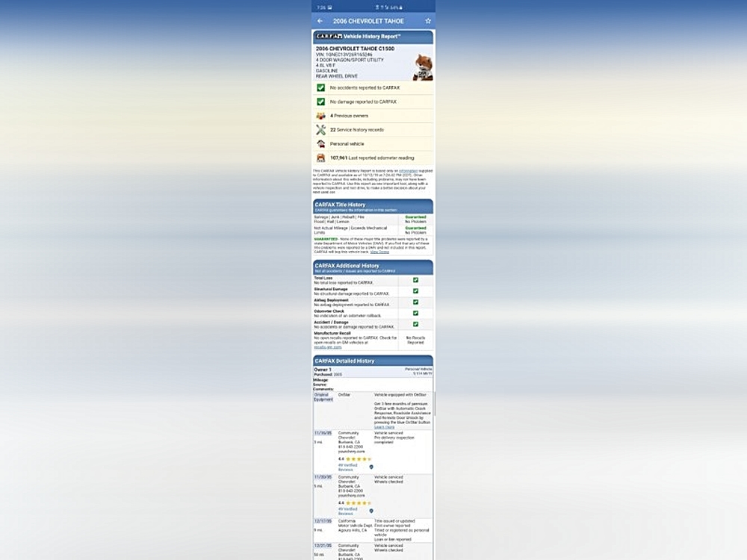Click the green check beside No accidents reported
747x560 pixels.
pos(320,87)
